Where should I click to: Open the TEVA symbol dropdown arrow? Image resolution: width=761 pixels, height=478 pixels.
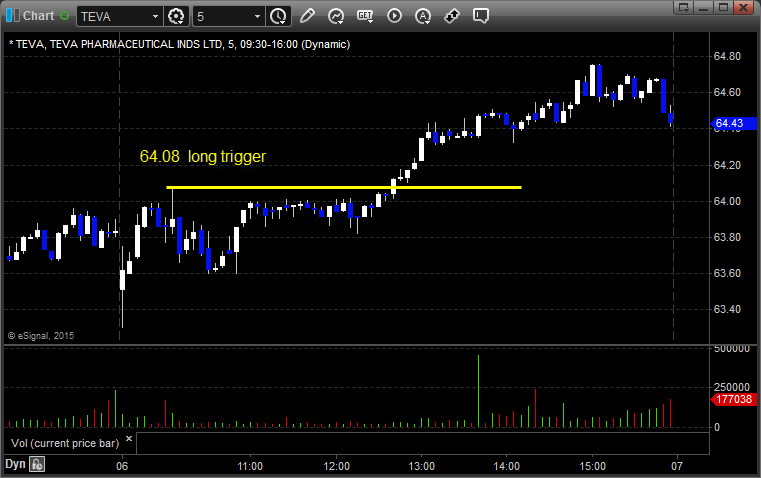(155, 16)
